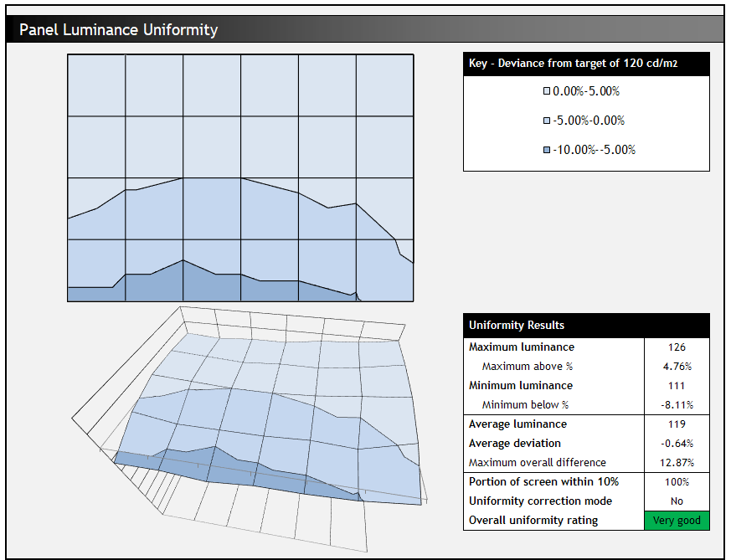Screen dimensions: 731x560
Task: Click the top-left cell of the 2D uniformity grid
Action: [x=96, y=85]
